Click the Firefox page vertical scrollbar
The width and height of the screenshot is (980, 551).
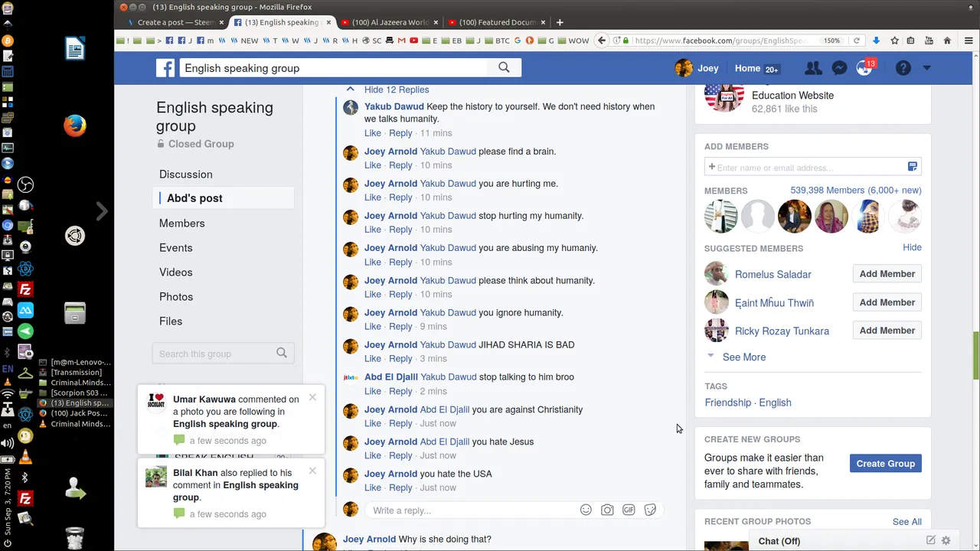pos(975,356)
